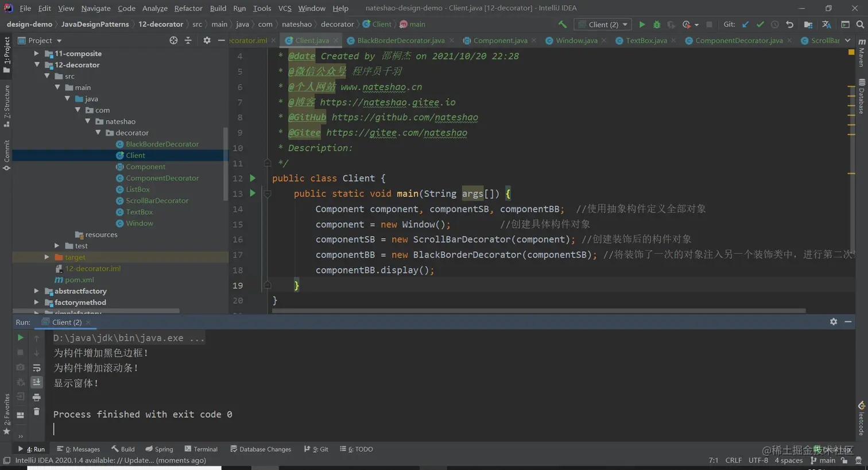Toggle the 1: Project tool window button

point(6,55)
